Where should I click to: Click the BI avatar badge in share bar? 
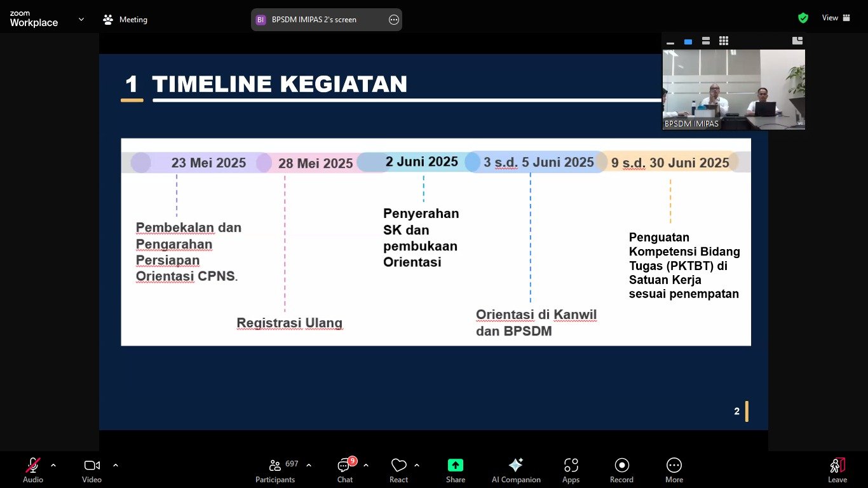(261, 20)
